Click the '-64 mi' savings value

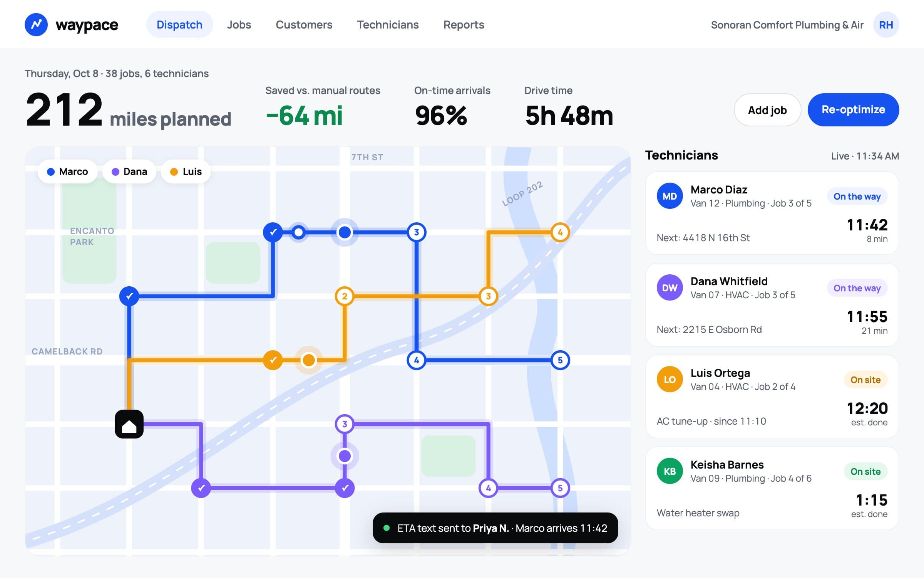tap(304, 116)
